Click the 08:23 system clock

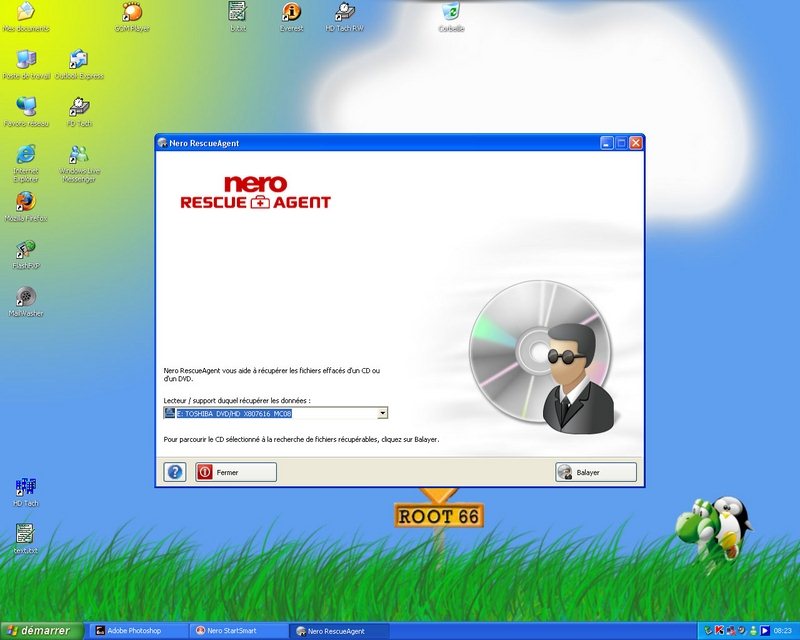(x=783, y=631)
